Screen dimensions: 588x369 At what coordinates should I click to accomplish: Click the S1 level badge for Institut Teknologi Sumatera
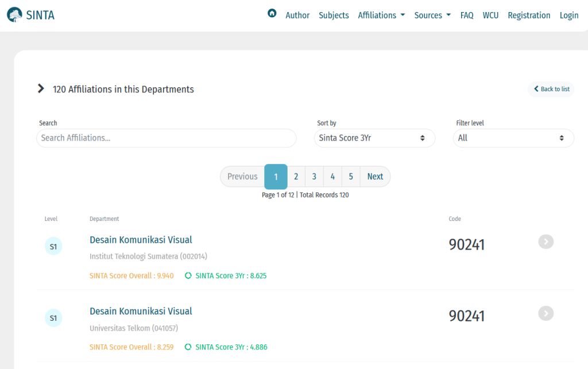click(x=53, y=246)
